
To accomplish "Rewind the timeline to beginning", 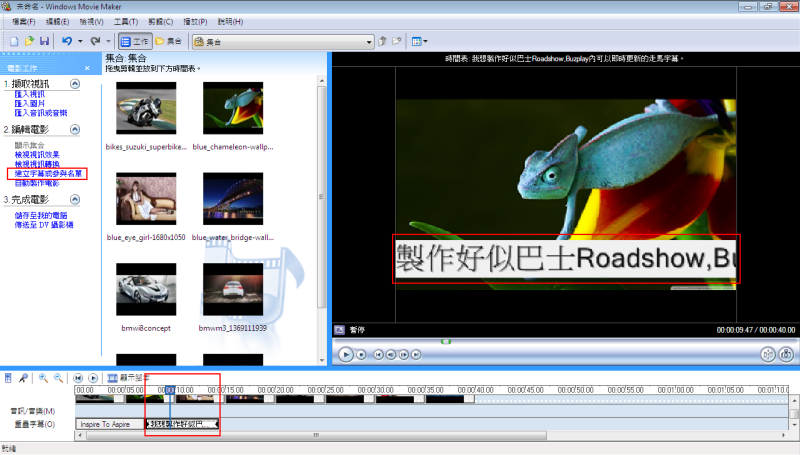I will pos(78,378).
